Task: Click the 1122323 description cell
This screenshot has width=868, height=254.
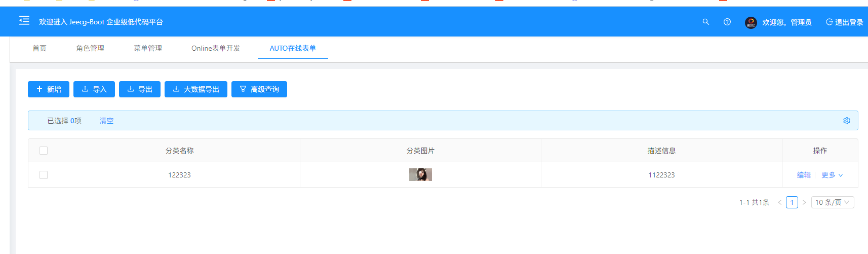Action: (661, 175)
